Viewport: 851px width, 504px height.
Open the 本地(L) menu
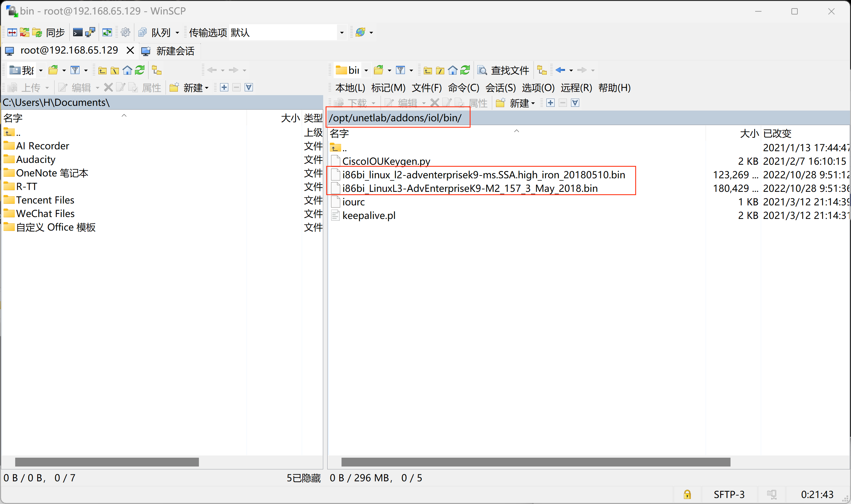coord(350,88)
